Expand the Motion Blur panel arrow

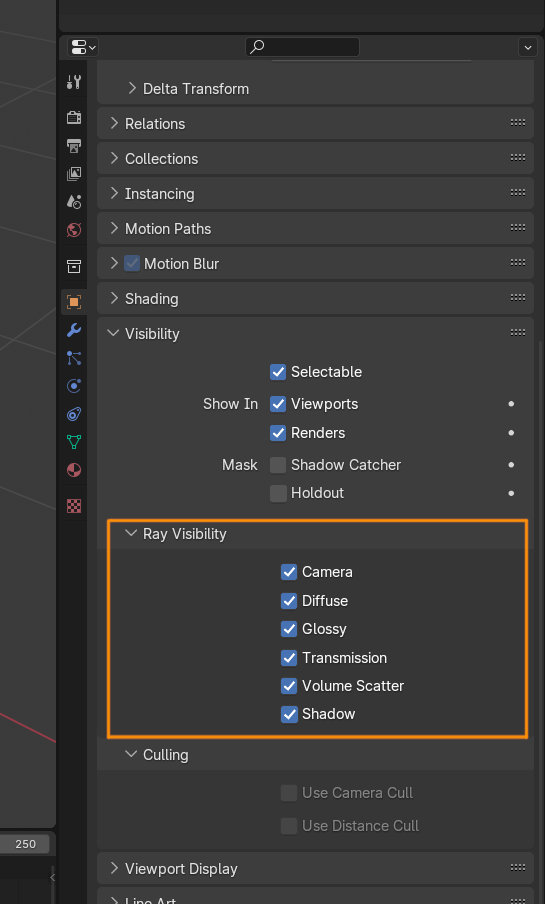point(114,263)
